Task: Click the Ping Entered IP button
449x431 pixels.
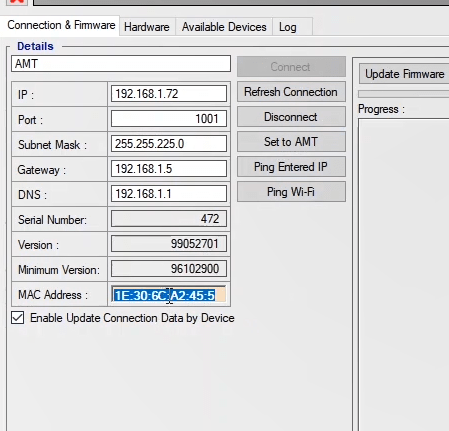Action: click(291, 167)
